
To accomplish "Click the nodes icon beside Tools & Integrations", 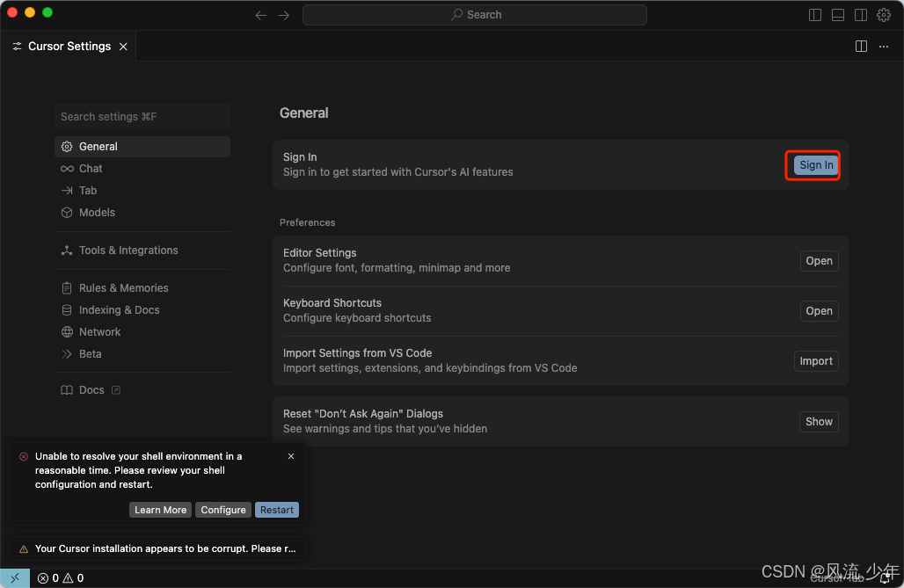I will pyautogui.click(x=67, y=250).
